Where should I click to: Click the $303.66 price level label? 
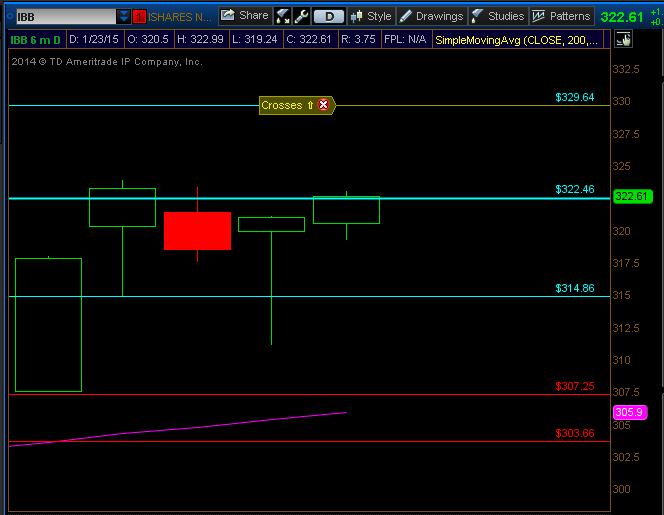(x=575, y=433)
